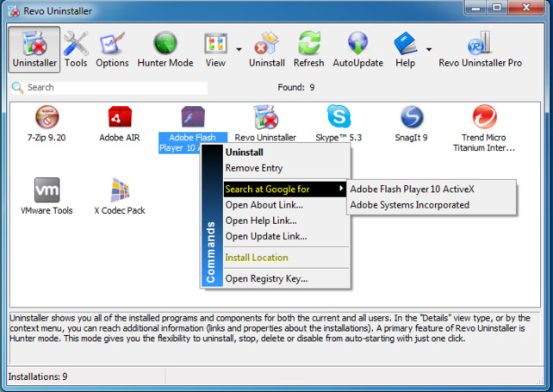Viewport: 553px width, 392px height.
Task: Click the Revo Uninstaller title bar icon
Action: [14, 11]
